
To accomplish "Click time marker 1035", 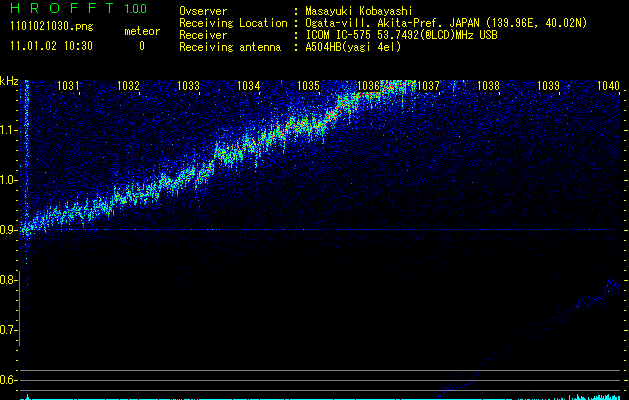I will pos(308,85).
